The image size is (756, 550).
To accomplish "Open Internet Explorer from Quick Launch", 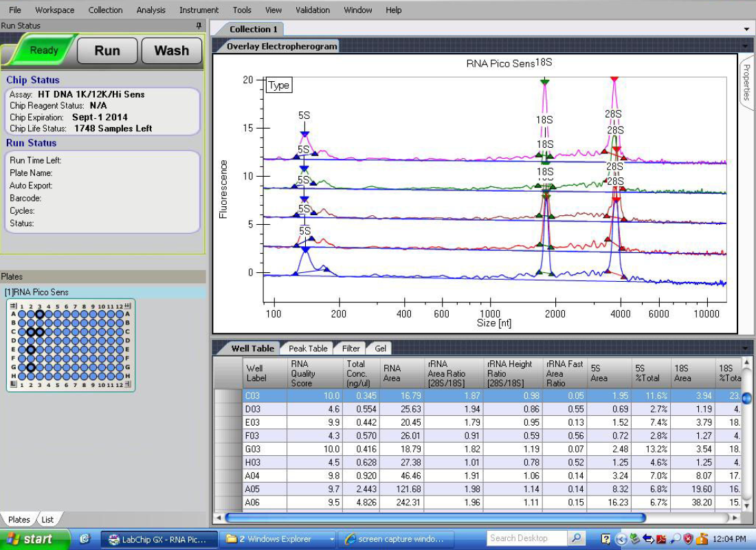I will pyautogui.click(x=85, y=538).
